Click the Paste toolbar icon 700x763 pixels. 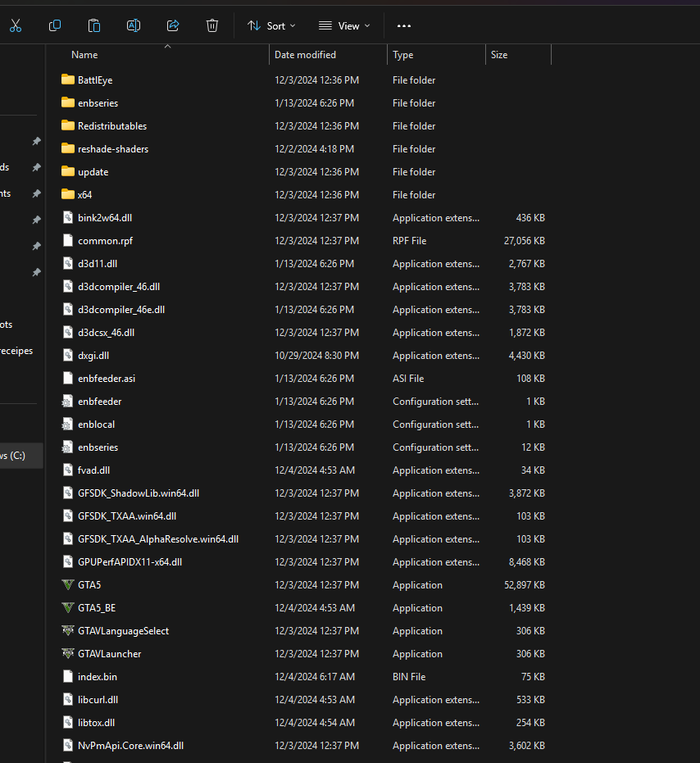point(93,25)
